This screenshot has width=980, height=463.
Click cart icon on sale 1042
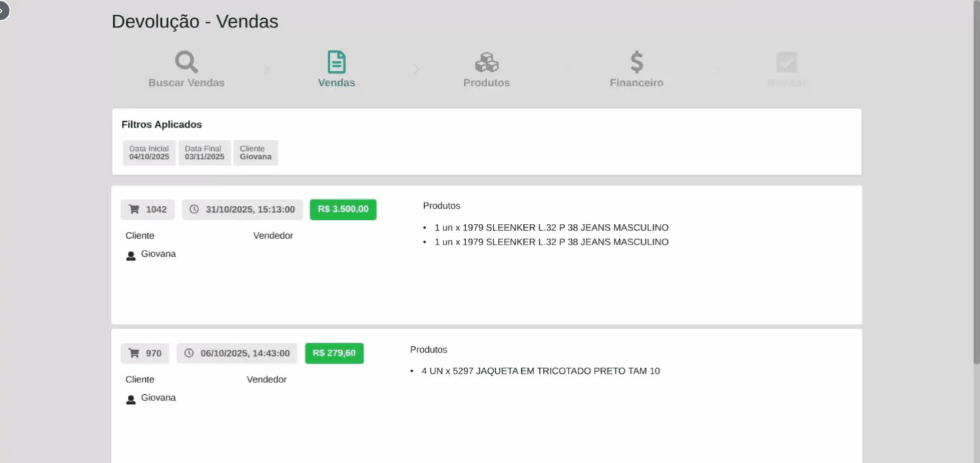pos(134,209)
